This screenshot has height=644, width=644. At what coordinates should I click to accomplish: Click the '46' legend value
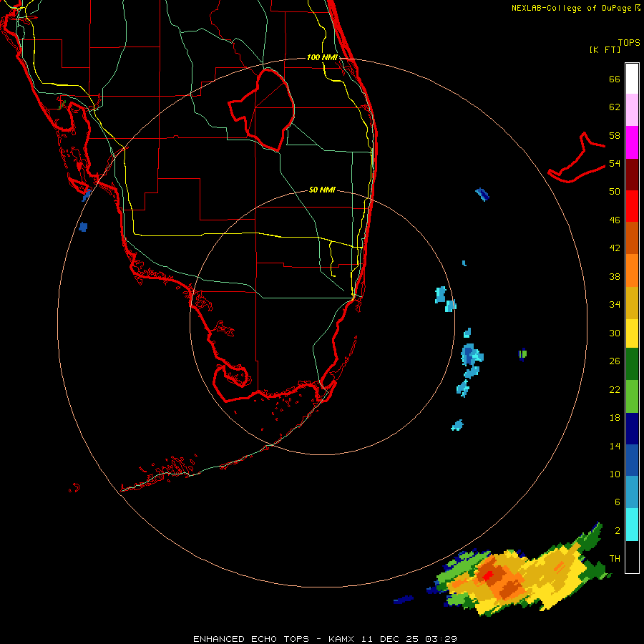click(x=615, y=220)
